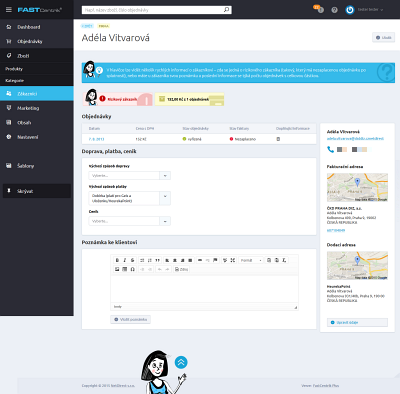Click the search input field
This screenshot has width=400, height=394.
pyautogui.click(x=153, y=10)
